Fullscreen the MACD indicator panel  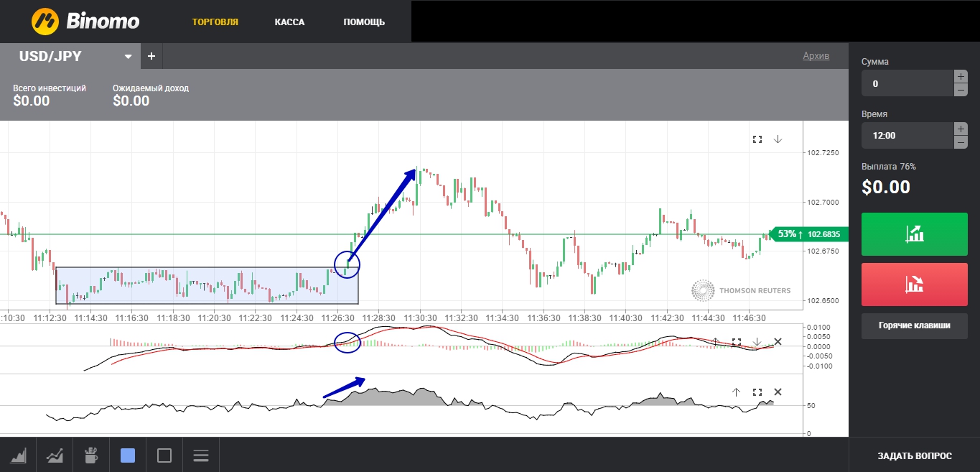[736, 342]
